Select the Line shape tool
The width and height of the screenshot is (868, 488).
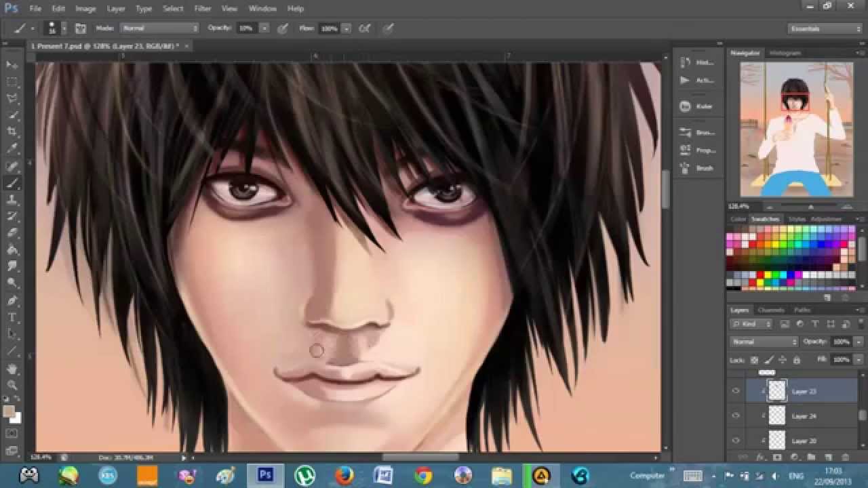coord(12,351)
